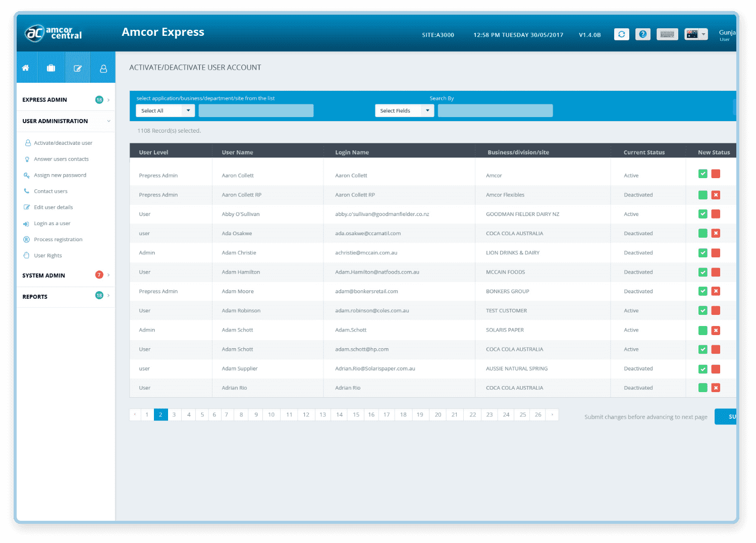
Task: Collapse the User Administration section
Action: click(x=109, y=121)
